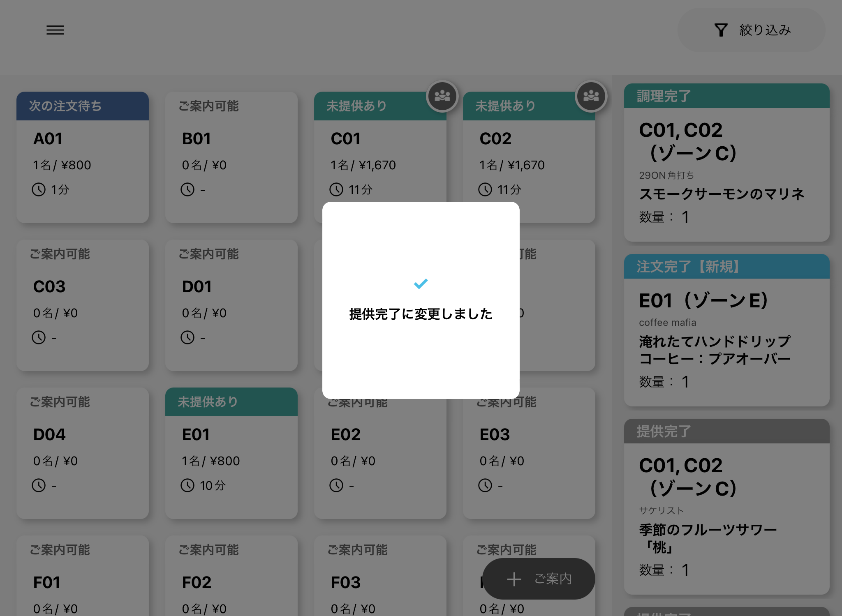The width and height of the screenshot is (842, 616).
Task: Click the blue checkmark in dialog
Action: [x=421, y=284]
